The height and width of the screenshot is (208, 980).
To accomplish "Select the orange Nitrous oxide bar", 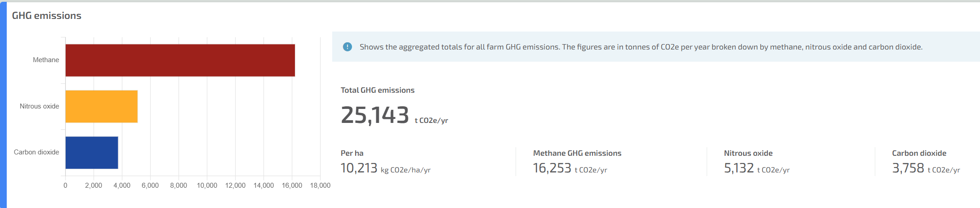I will point(102,106).
